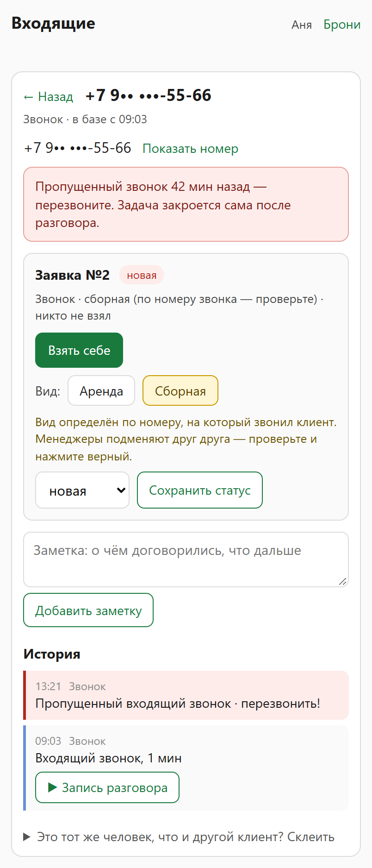Click the 'История' section heading
The image size is (372, 868).
click(x=52, y=654)
